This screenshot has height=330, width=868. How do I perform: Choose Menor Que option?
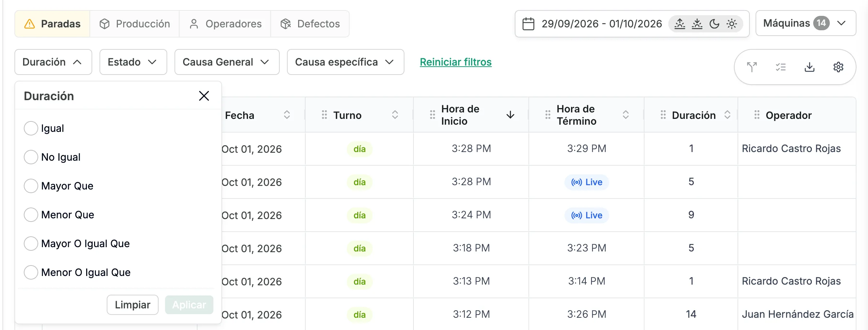pos(31,215)
